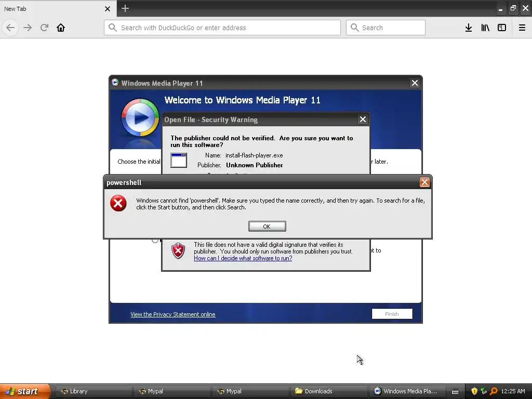Image resolution: width=532 pixels, height=399 pixels.
Task: Minimize the browser window
Action: coord(500,9)
